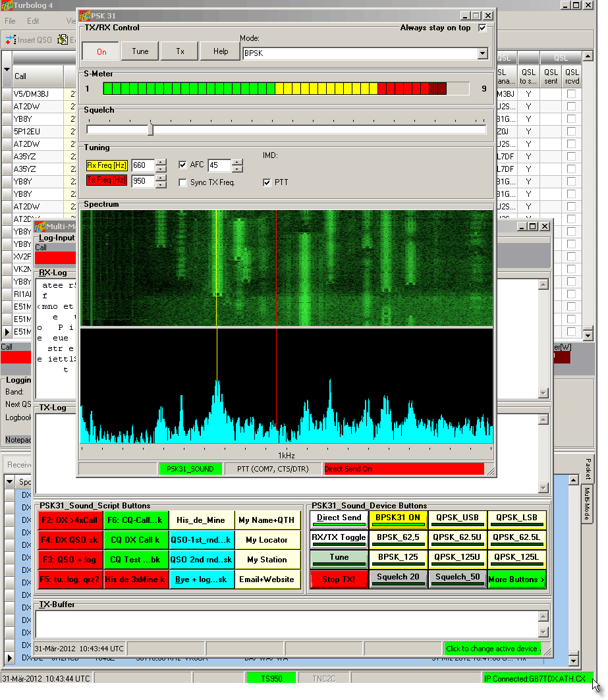Click to change active device status button
Viewport: 608px width, 700px height.
click(x=492, y=649)
